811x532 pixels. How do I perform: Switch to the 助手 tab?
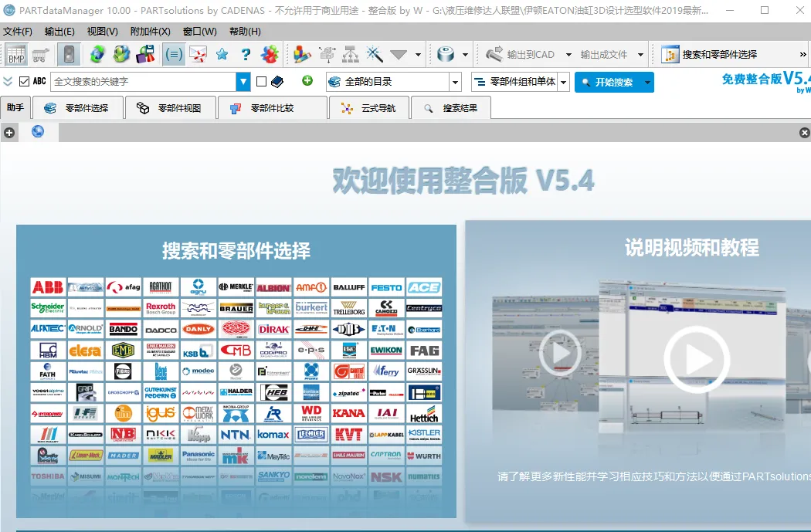click(15, 107)
